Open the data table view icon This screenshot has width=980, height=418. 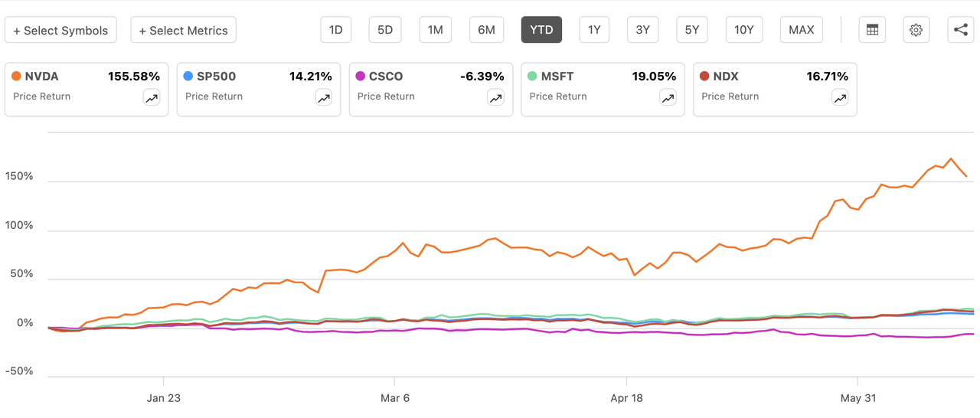click(872, 31)
